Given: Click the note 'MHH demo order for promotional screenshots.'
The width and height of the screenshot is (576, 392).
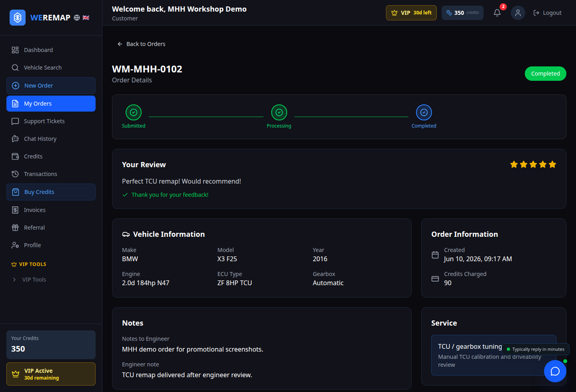Looking at the screenshot, I should pyautogui.click(x=192, y=349).
